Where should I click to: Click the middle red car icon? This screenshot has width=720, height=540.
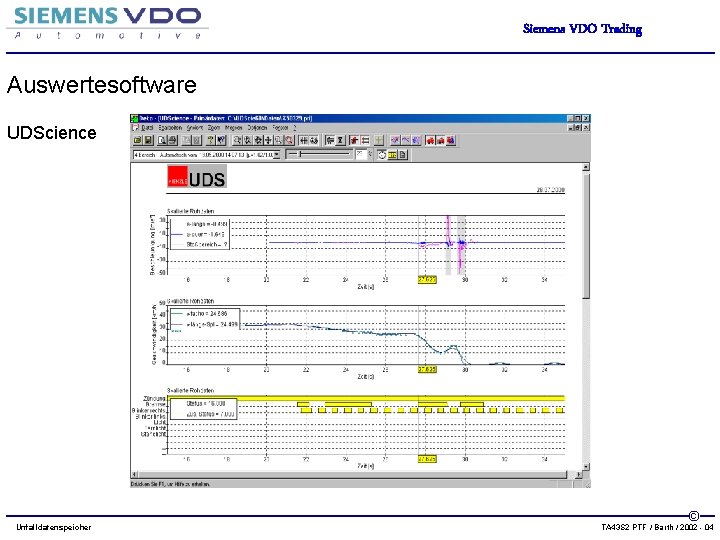(x=440, y=140)
